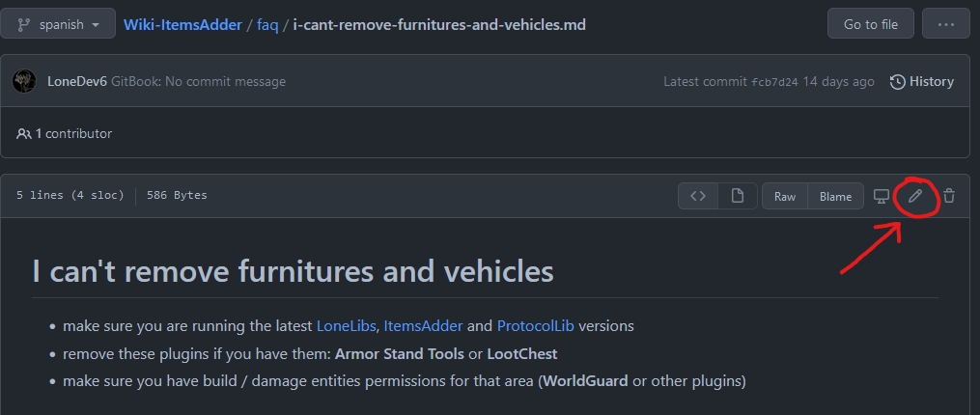Click the Raw button
Screen dimensions: 980x415
785,196
